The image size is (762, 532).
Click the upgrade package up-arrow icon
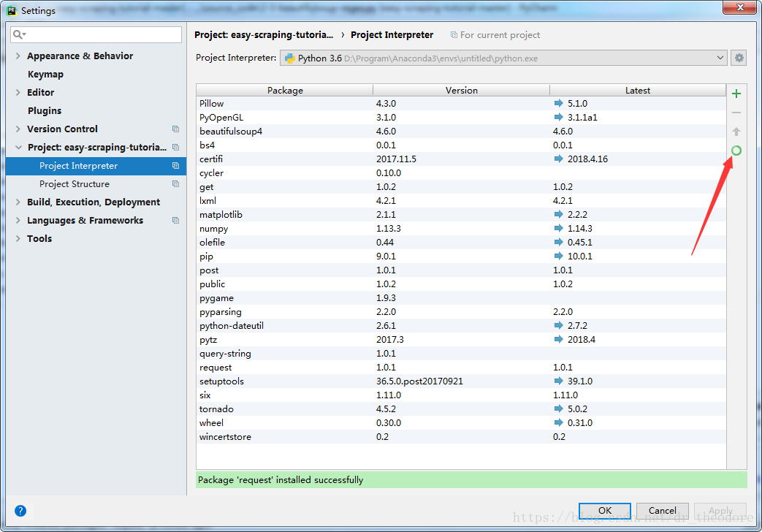click(x=736, y=132)
